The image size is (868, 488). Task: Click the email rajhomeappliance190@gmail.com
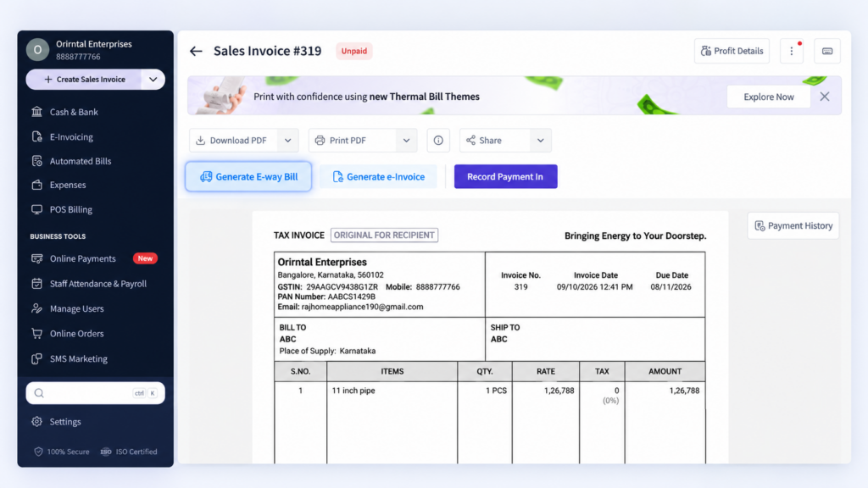click(363, 307)
